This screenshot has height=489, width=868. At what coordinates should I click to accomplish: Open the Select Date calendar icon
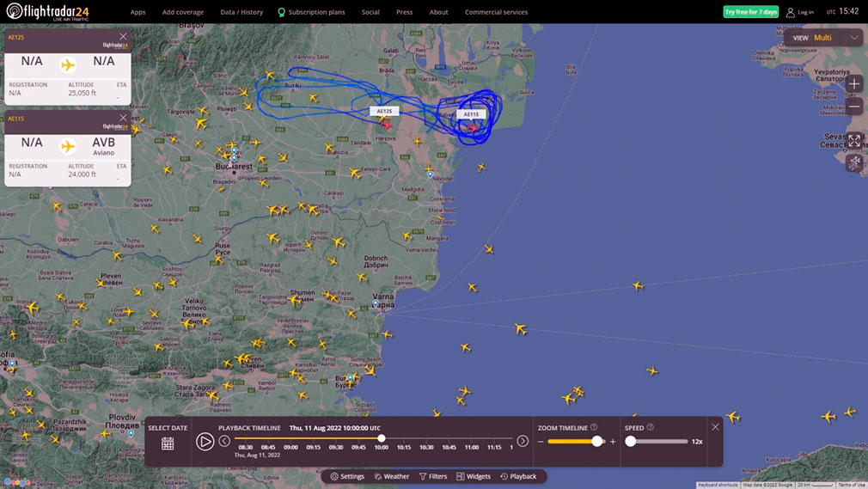pyautogui.click(x=168, y=443)
